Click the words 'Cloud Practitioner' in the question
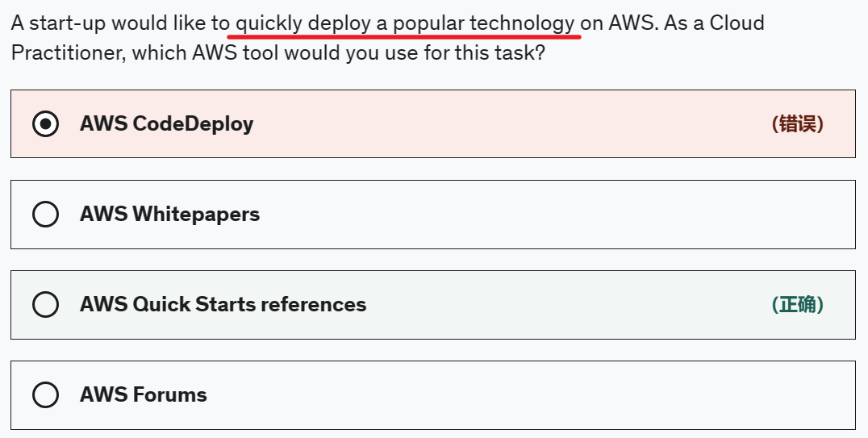868x438 pixels. (69, 53)
